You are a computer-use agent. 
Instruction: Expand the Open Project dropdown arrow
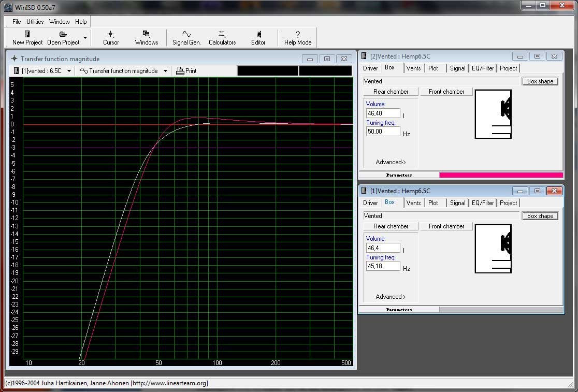(85, 38)
